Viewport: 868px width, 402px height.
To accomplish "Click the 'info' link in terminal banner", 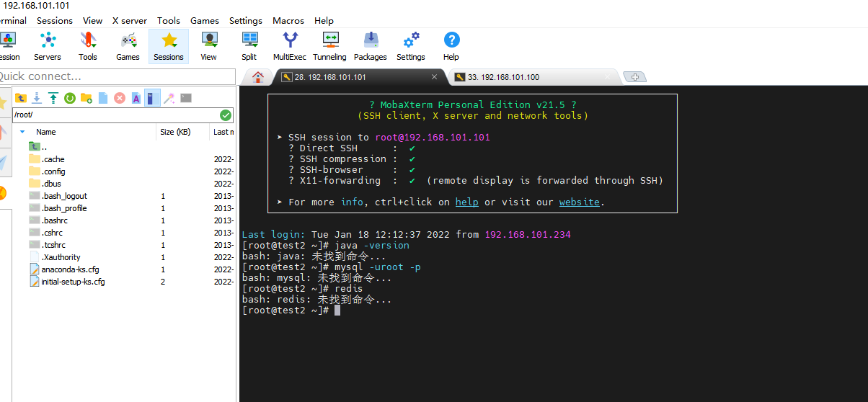I will point(352,202).
